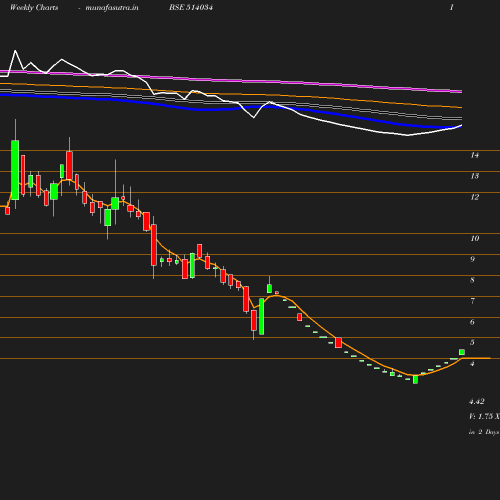Click the price axis label 6
The height and width of the screenshot is (500, 500).
[x=472, y=322]
